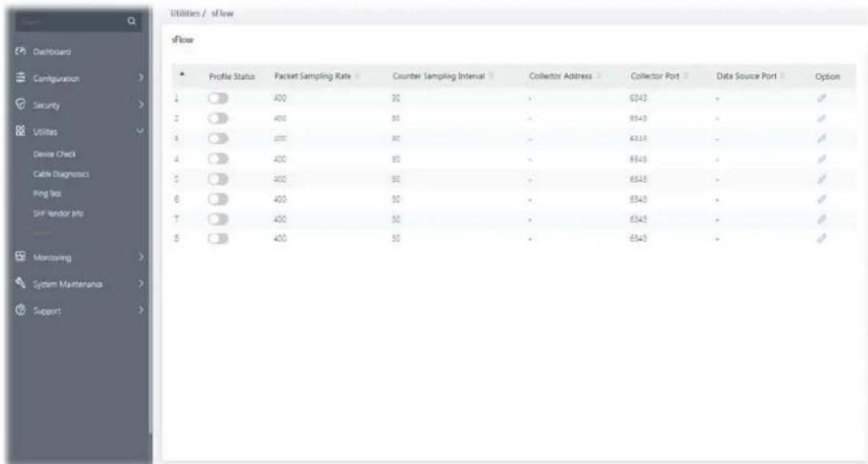Edit profile 5 using pencil icon
The height and width of the screenshot is (464, 868).
pos(822,179)
